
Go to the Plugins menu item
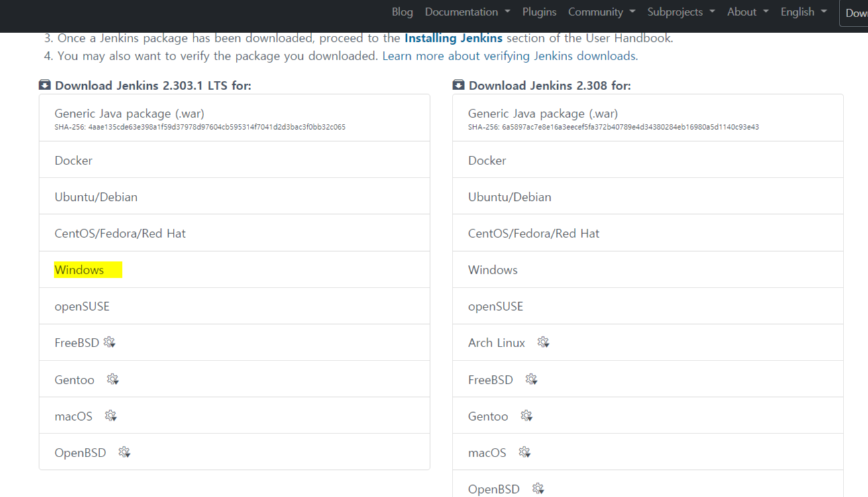click(539, 12)
